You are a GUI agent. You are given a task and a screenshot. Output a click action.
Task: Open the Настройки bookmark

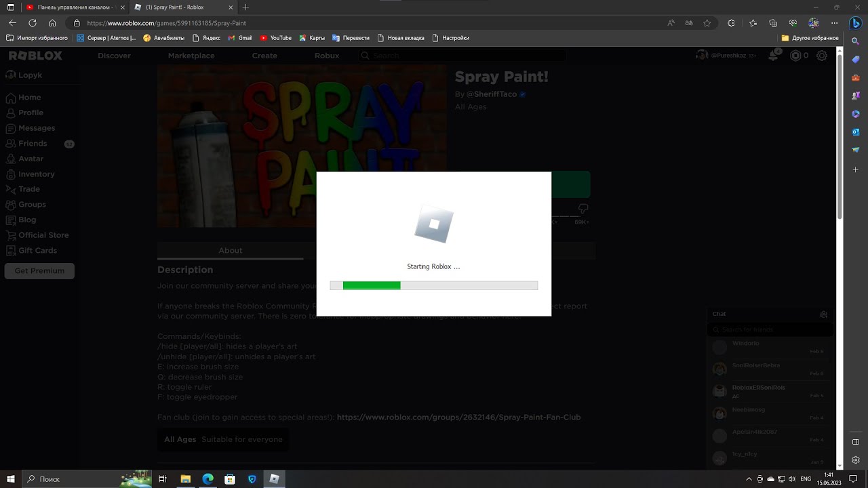coord(450,38)
